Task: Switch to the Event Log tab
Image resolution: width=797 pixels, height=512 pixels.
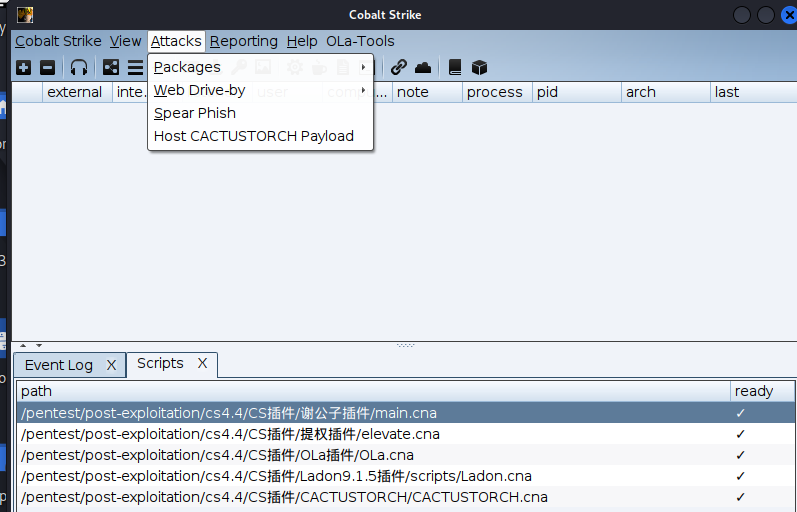Action: [x=59, y=365]
